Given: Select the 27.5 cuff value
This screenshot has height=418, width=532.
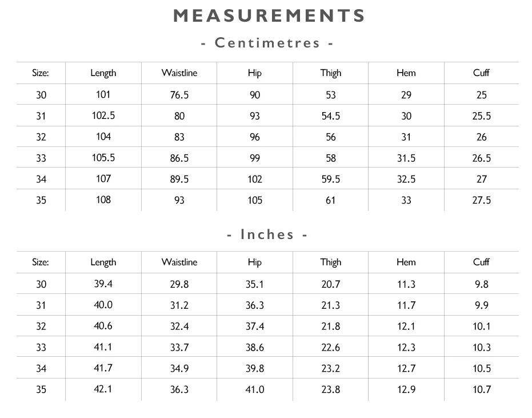Looking at the screenshot, I should (x=482, y=200).
